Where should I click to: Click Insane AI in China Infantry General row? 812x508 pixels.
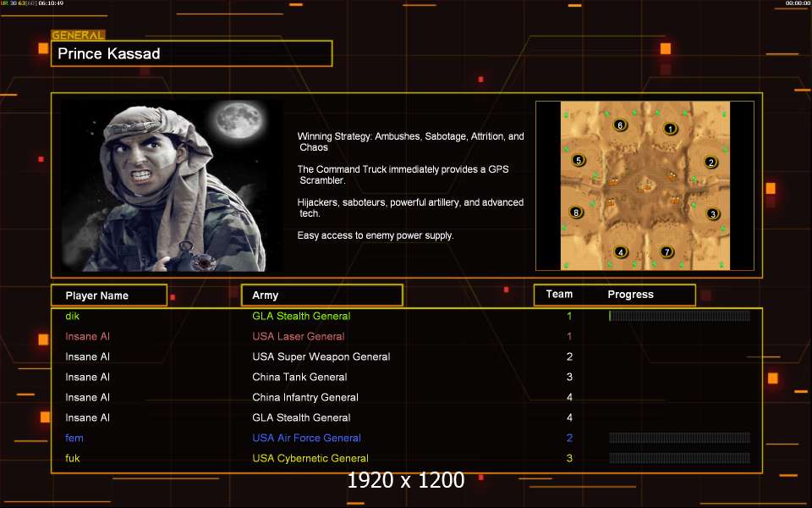click(x=87, y=397)
